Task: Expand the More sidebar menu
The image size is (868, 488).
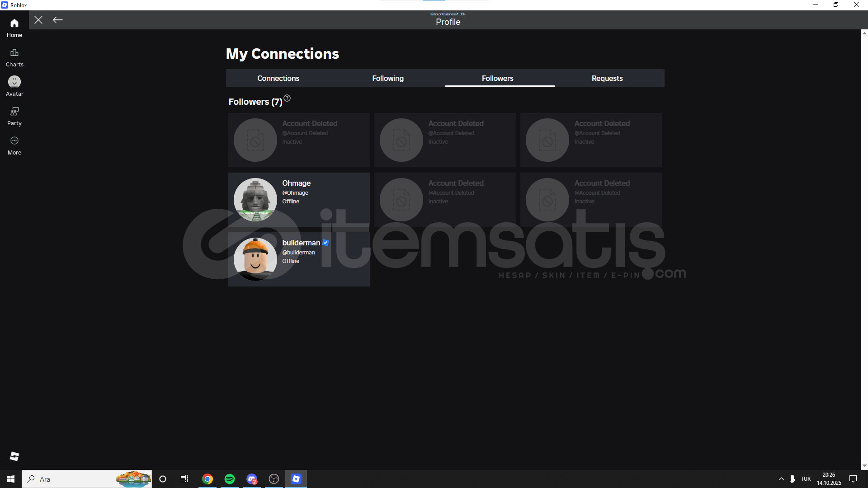Action: [14, 145]
